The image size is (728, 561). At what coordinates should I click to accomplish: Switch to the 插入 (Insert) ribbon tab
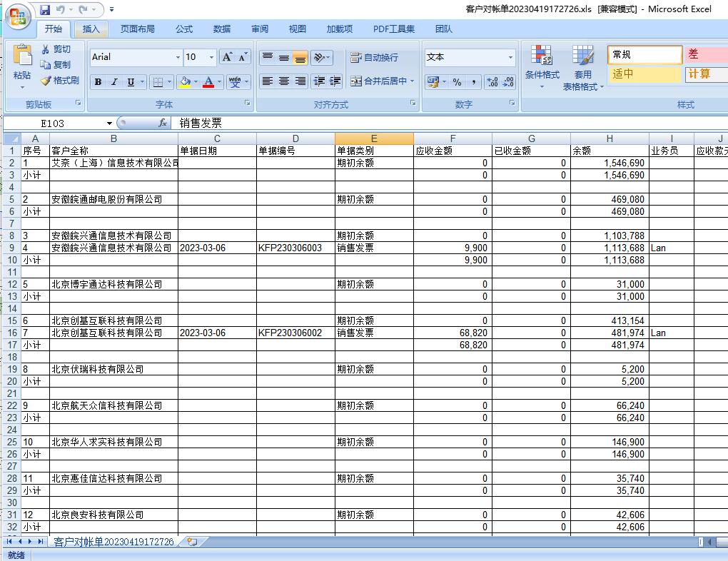click(x=91, y=29)
